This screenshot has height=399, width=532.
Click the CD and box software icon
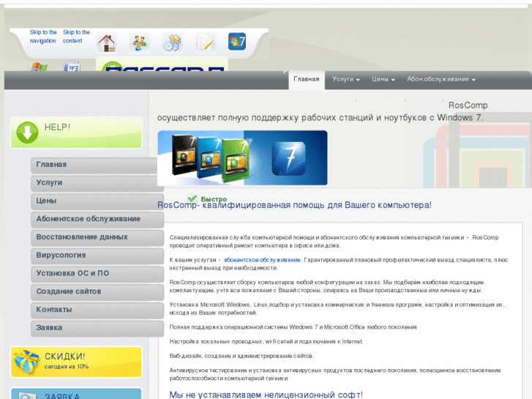coord(173,43)
